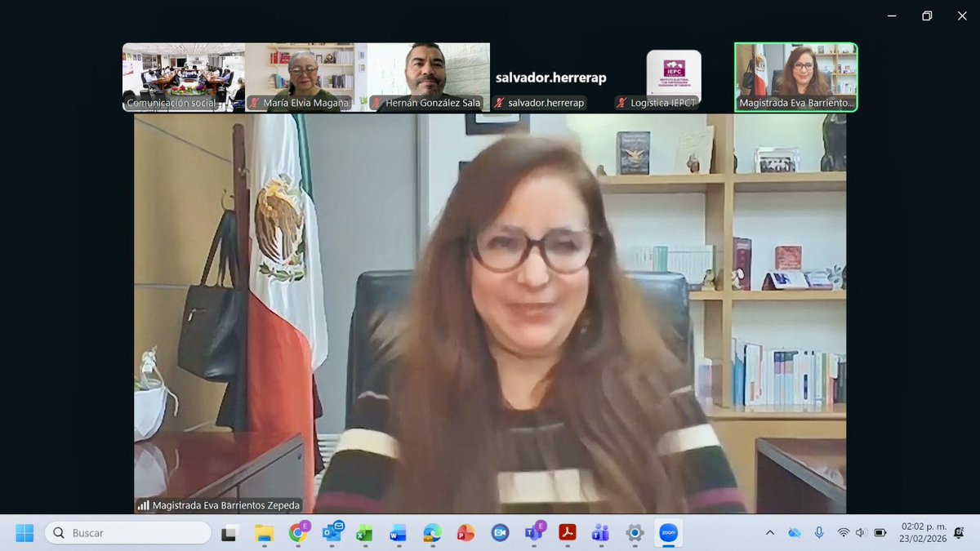Open the Windows Start menu
Screen dimensions: 980x551
pos(24,533)
